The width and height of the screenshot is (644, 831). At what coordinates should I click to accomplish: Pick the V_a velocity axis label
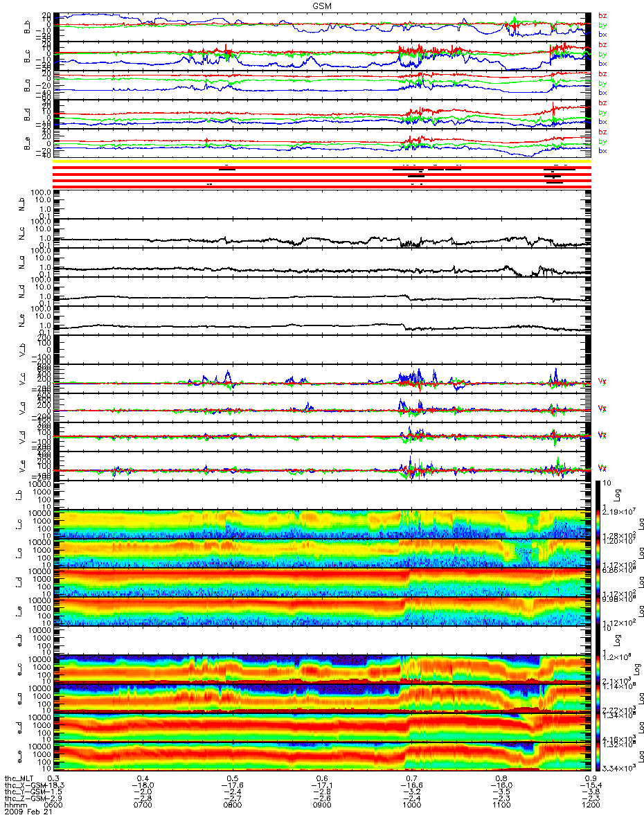[x=21, y=409]
